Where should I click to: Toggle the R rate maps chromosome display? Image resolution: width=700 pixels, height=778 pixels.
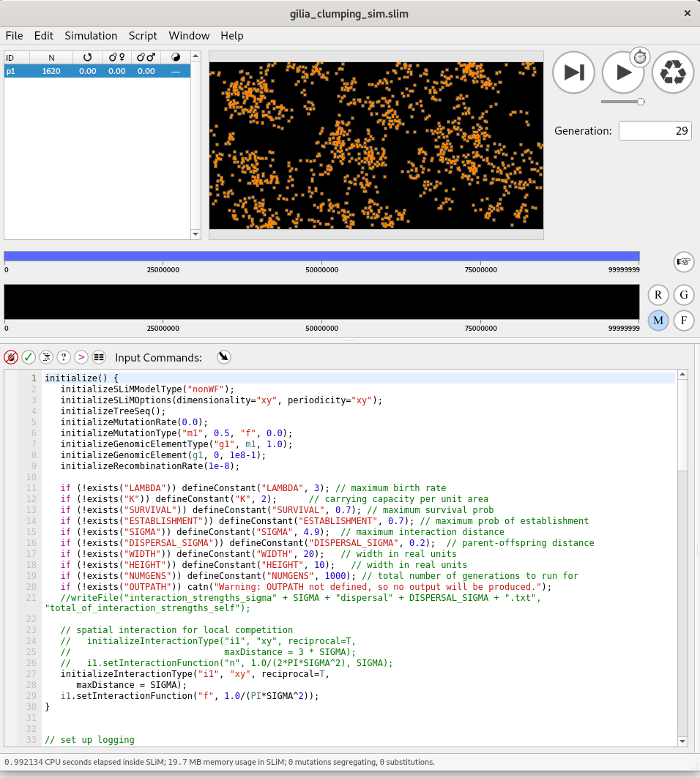click(658, 294)
